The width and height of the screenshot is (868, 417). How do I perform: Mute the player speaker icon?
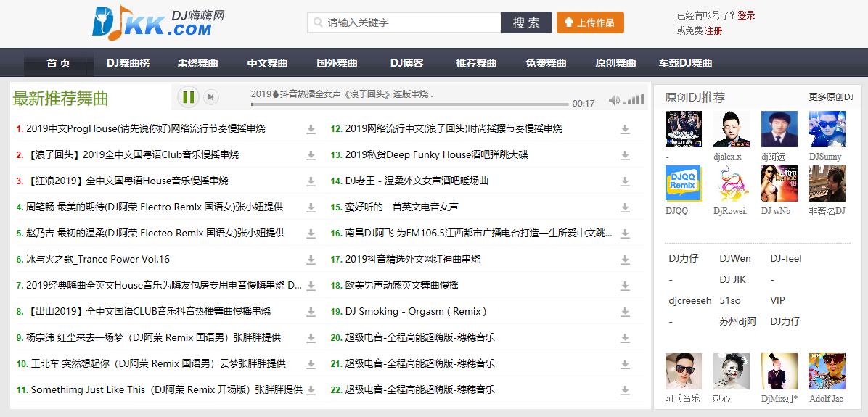click(614, 100)
